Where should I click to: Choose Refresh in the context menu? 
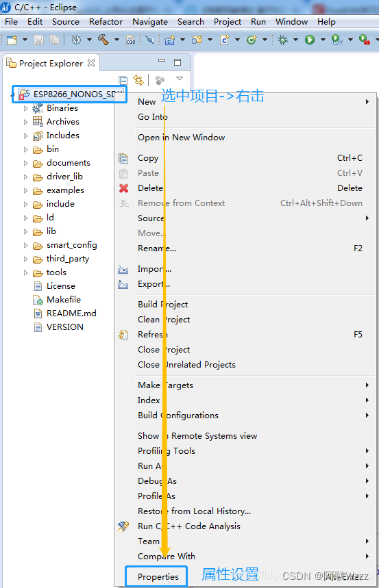245,335
